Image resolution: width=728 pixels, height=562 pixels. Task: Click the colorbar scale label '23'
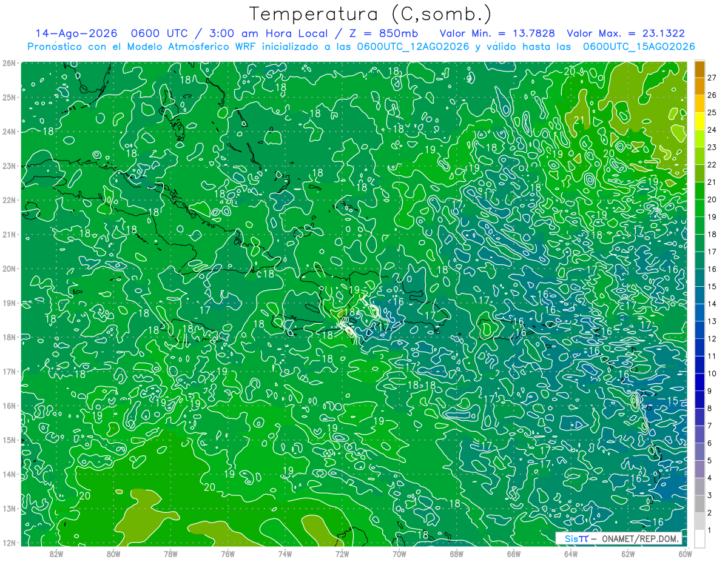click(712, 147)
